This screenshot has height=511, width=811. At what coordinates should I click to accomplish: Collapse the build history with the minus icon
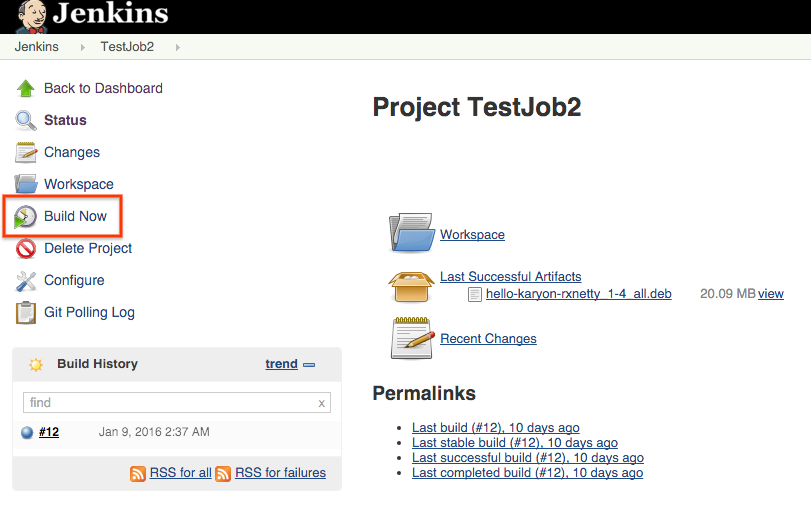309,365
